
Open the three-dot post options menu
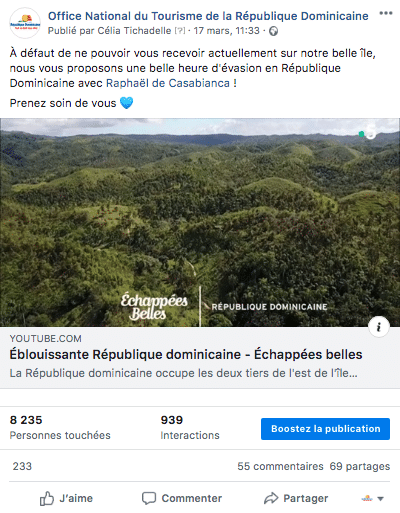[386, 13]
